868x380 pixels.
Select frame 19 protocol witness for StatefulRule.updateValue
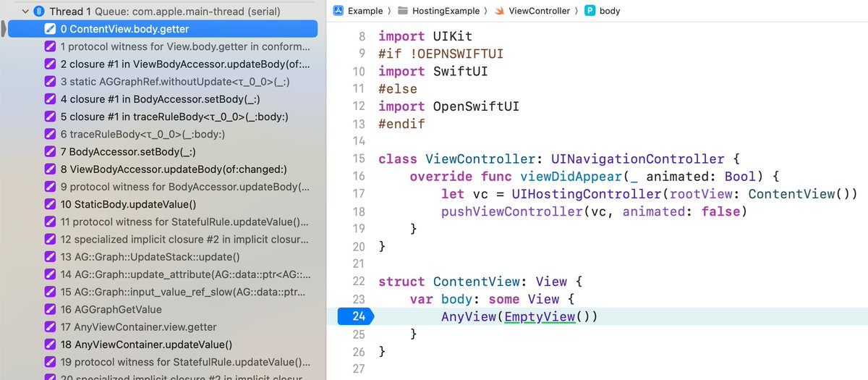click(x=163, y=362)
